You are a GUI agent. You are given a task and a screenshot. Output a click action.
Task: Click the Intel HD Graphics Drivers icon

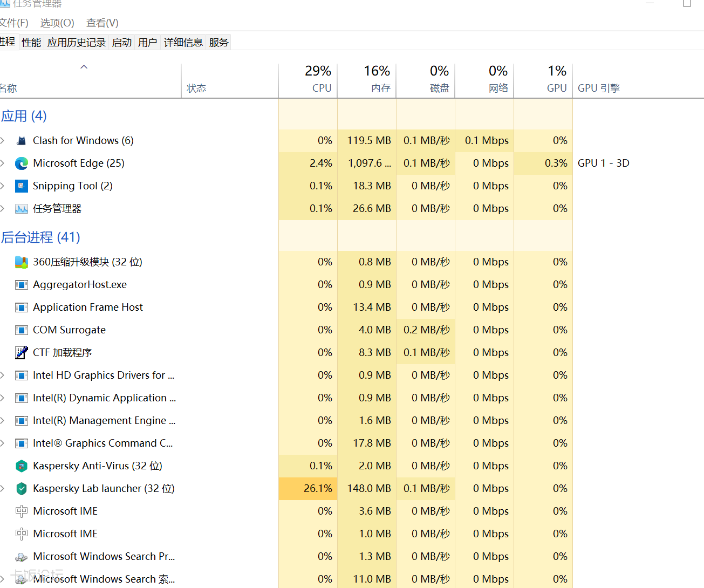[x=22, y=375]
